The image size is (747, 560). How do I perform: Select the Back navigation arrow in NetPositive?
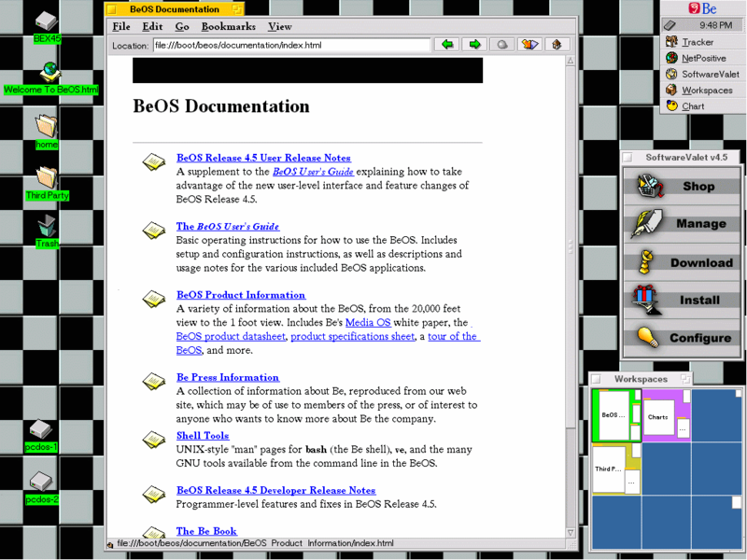[x=449, y=43]
